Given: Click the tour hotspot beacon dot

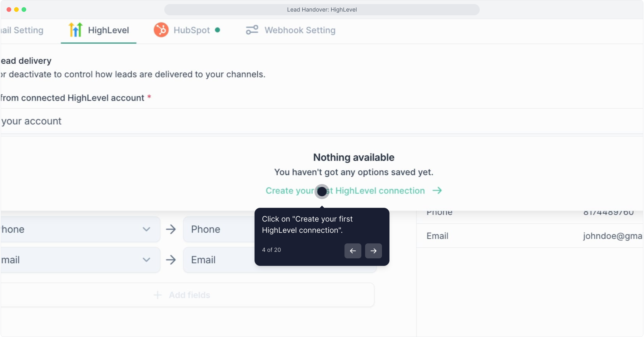Looking at the screenshot, I should [322, 192].
